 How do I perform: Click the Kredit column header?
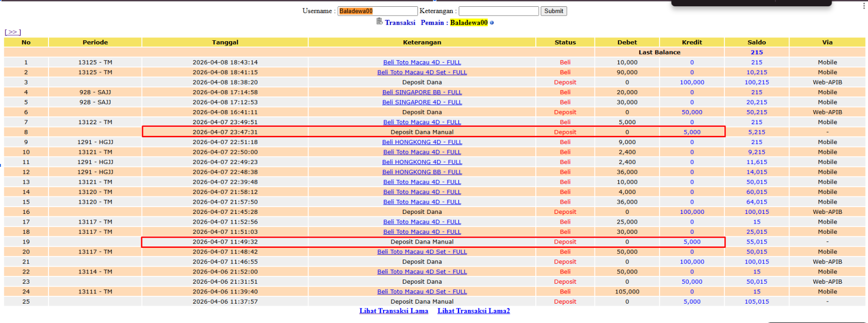pyautogui.click(x=692, y=42)
